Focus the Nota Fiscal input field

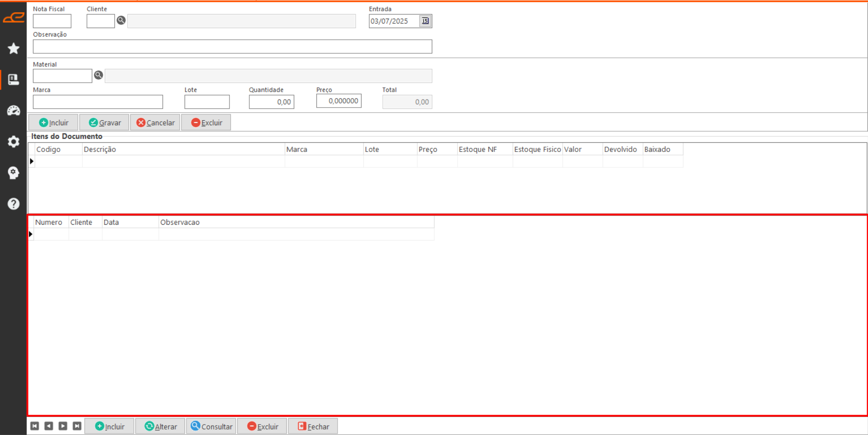[x=52, y=21]
